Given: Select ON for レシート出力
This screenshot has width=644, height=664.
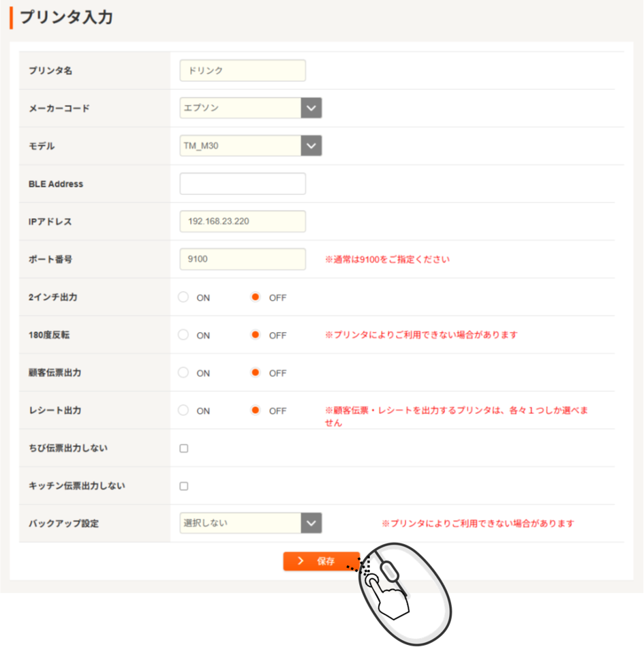Looking at the screenshot, I should tap(183, 410).
